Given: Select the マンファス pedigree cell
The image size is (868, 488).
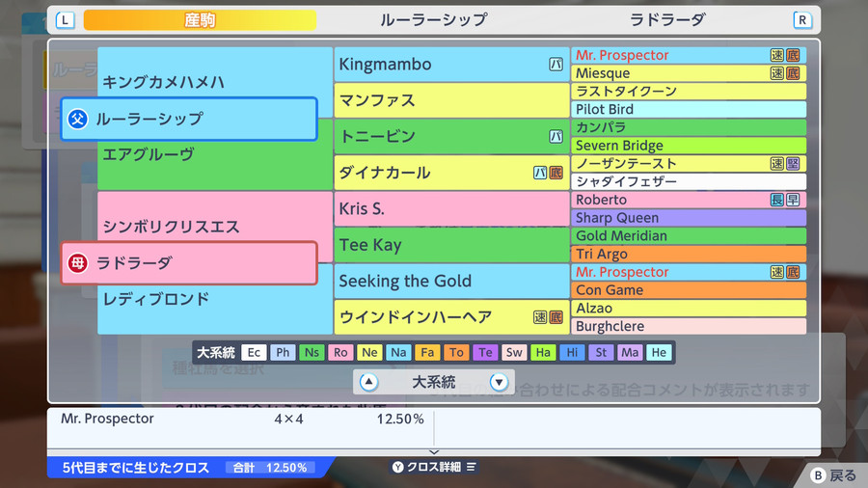Looking at the screenshot, I should 451,100.
